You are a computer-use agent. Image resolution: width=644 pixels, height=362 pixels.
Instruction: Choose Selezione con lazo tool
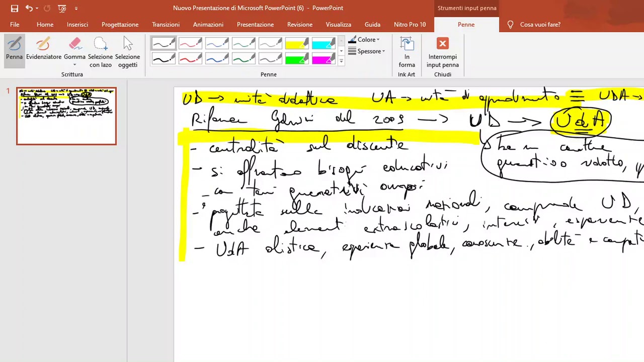pos(100,51)
